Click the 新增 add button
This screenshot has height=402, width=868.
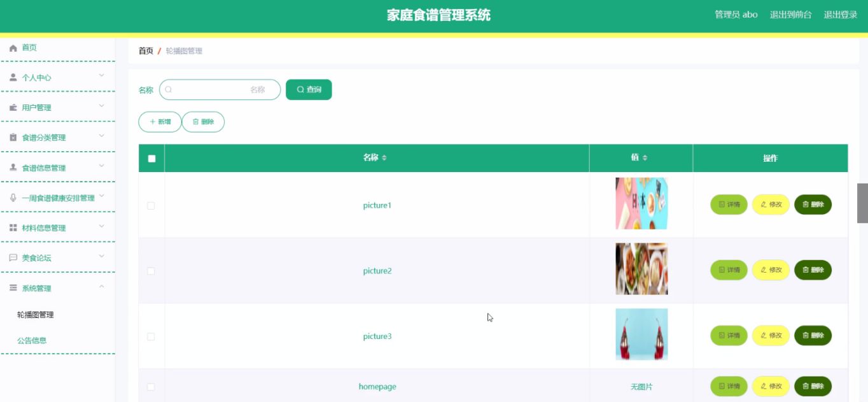click(x=160, y=122)
